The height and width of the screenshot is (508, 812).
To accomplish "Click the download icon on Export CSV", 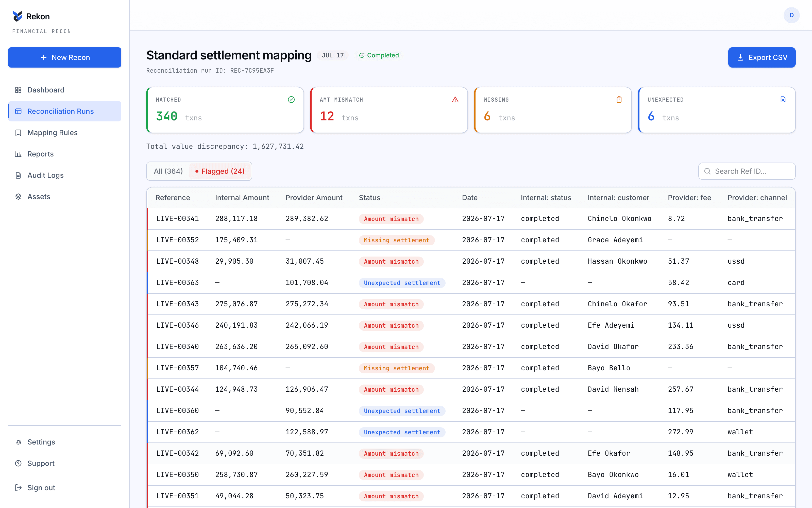I will click(x=740, y=57).
